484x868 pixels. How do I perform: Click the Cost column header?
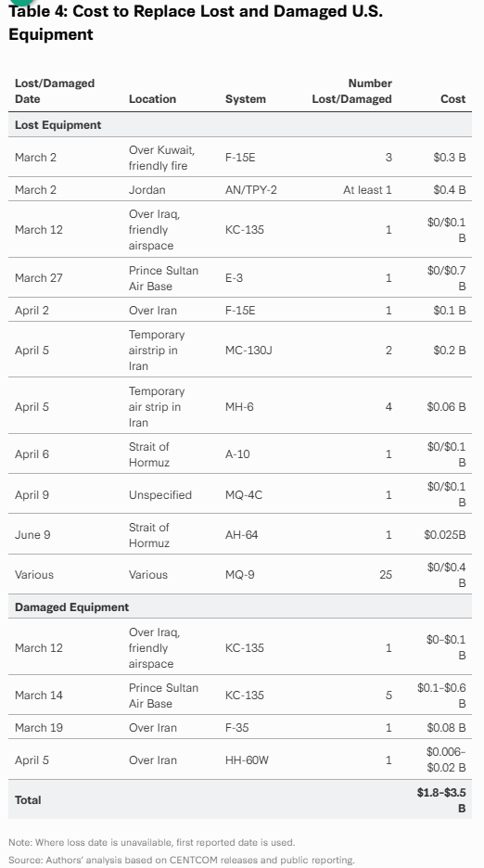tap(453, 99)
